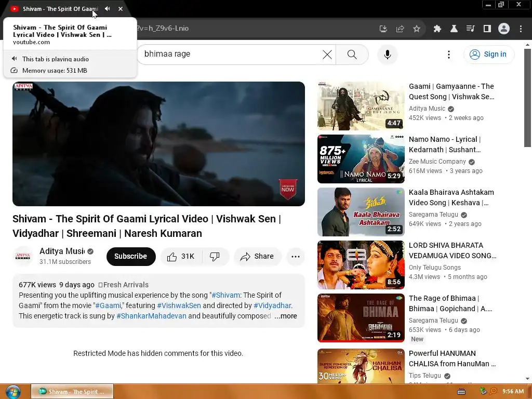Image resolution: width=532 pixels, height=399 pixels.
Task: Open the Extensions puzzle icon
Action: 437,29
